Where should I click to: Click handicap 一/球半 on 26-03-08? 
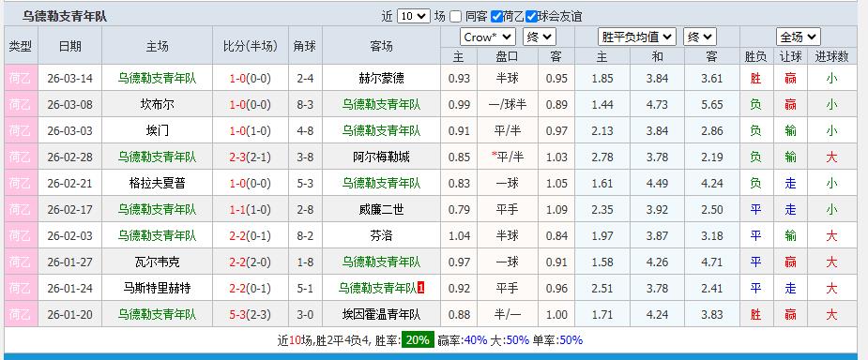[x=508, y=104]
